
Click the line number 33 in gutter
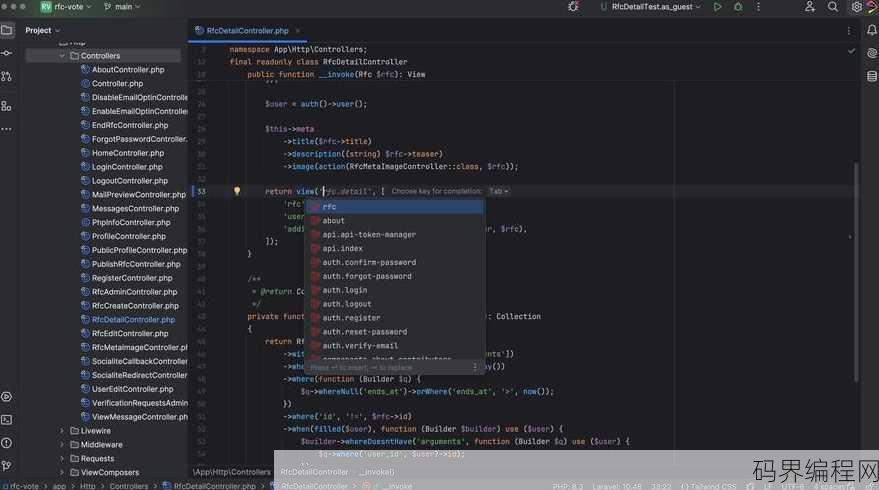pos(201,192)
